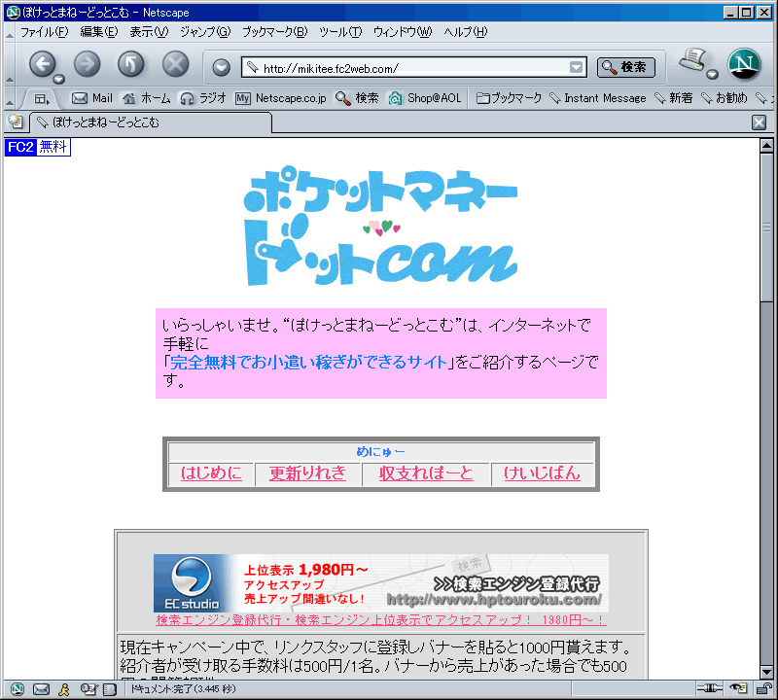Open the ブックマーク(B) menu
The image size is (778, 700).
coord(275,32)
